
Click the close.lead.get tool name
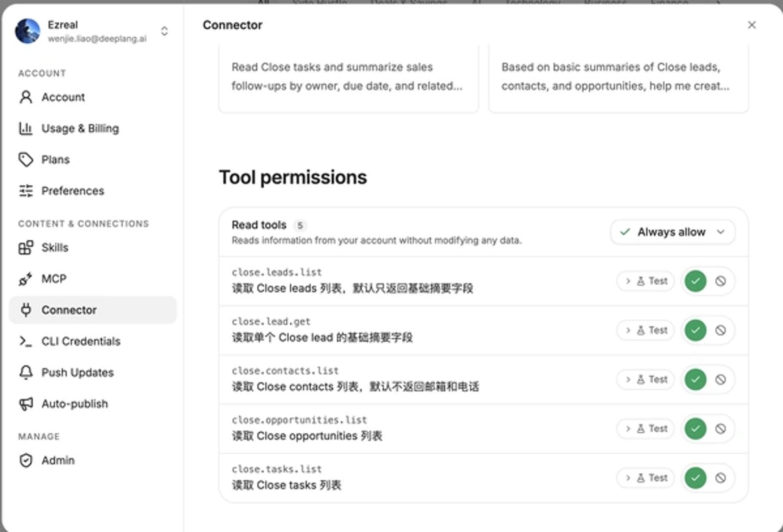pyautogui.click(x=271, y=321)
